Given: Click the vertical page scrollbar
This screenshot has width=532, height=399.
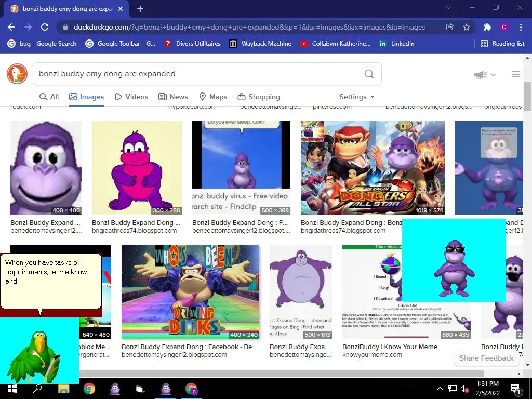Looking at the screenshot, I should [x=527, y=97].
